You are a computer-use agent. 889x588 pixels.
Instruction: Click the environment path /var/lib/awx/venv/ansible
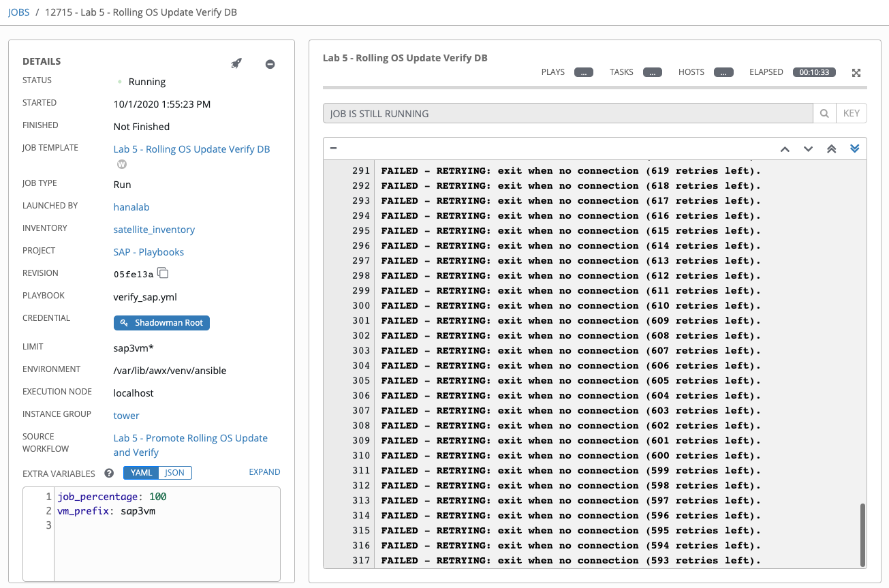170,371
